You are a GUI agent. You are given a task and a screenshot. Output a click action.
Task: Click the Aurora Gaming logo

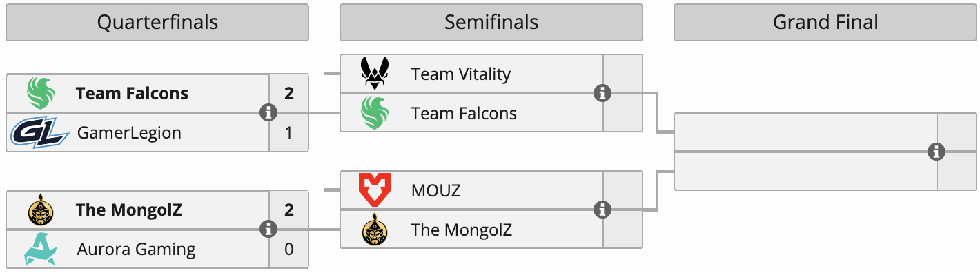tap(40, 249)
